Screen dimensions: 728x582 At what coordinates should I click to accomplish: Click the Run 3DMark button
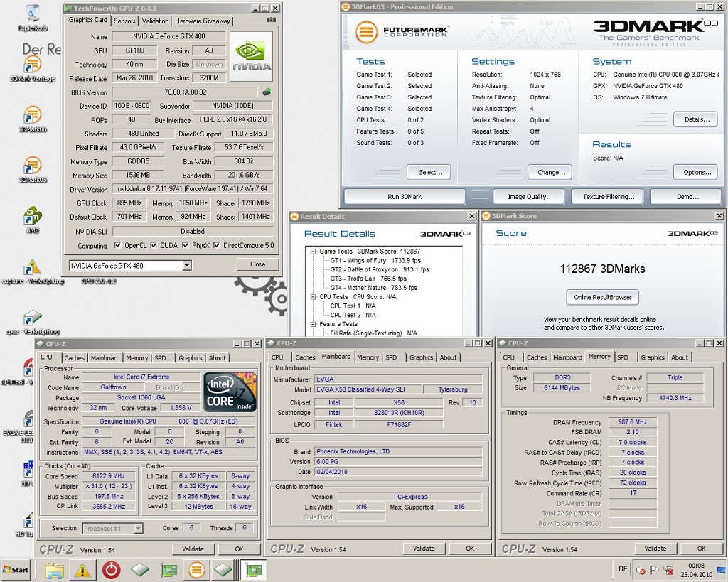click(405, 197)
